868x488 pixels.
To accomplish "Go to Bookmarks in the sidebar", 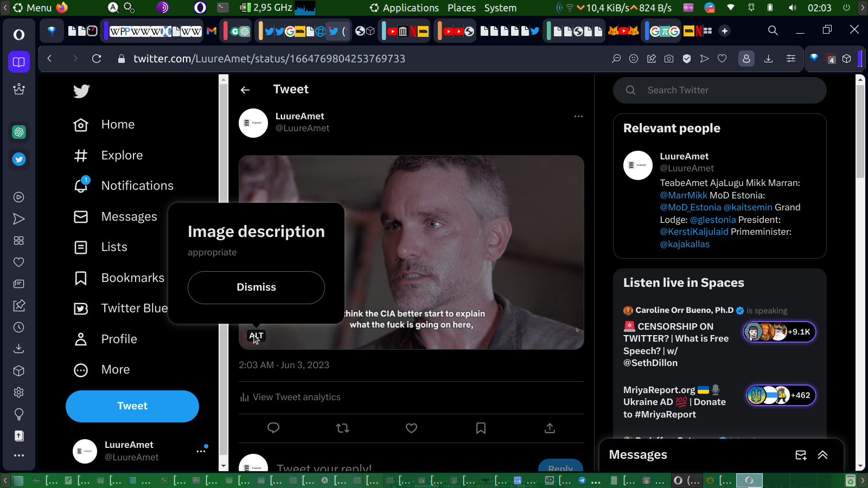I will [x=132, y=278].
